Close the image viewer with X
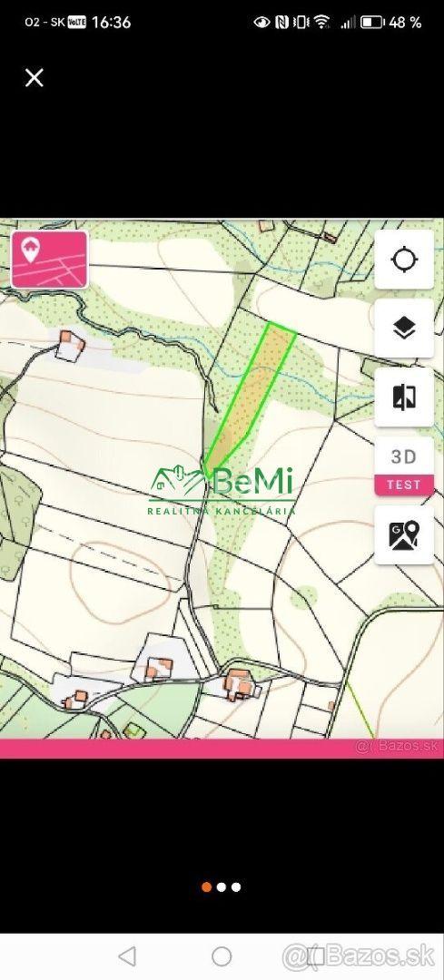Image resolution: width=444 pixels, height=980 pixels. [x=34, y=78]
